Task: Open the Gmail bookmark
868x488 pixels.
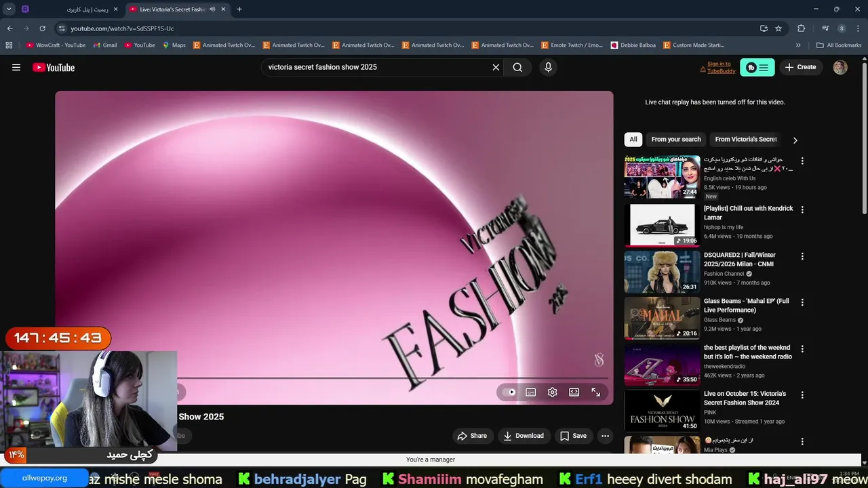Action: (x=105, y=45)
